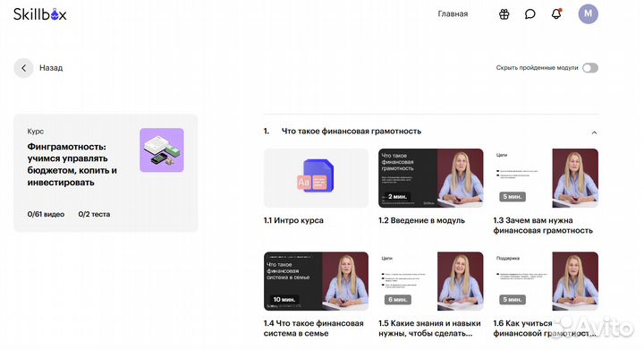Click the Skillbox logo
Image resolution: width=644 pixels, height=350 pixels.
[x=40, y=14]
